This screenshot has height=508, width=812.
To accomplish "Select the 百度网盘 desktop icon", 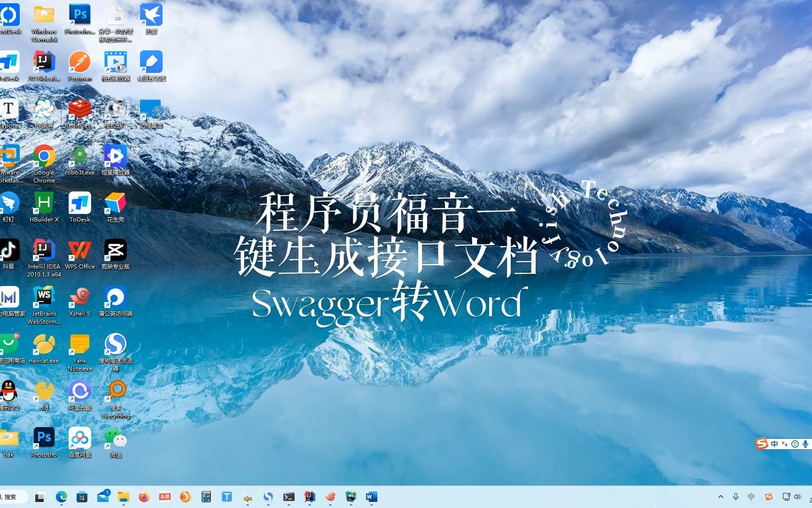I will coord(79,443).
